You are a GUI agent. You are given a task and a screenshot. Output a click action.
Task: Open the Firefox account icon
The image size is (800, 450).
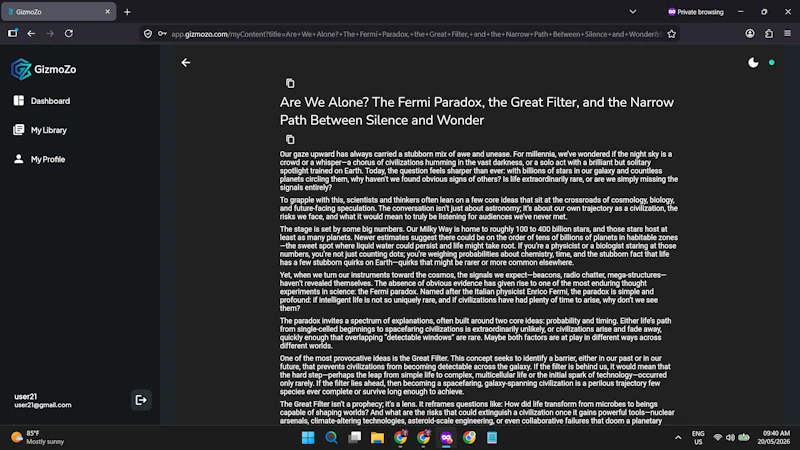pyautogui.click(x=749, y=34)
